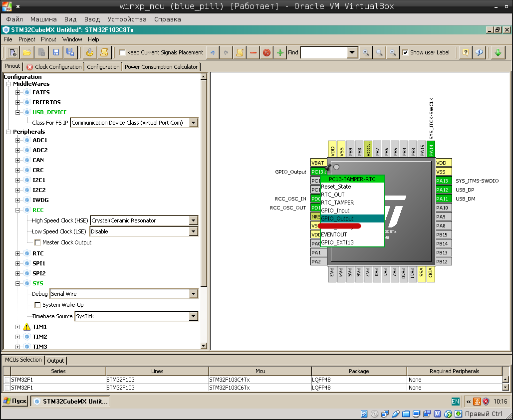Collapse the RCC tree node
The image size is (513, 420).
coord(18,210)
